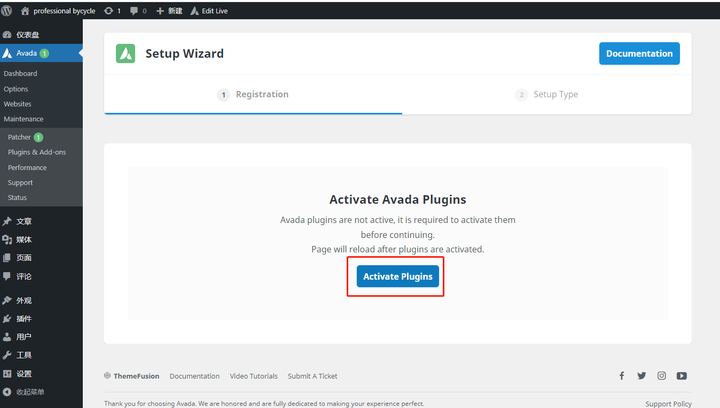The image size is (720, 408).
Task: Open the YouTube icon in footer
Action: tap(681, 376)
